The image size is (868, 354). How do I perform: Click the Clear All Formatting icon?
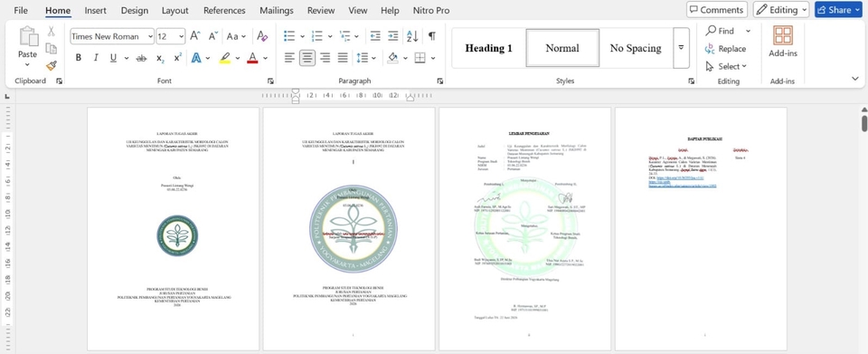(262, 36)
